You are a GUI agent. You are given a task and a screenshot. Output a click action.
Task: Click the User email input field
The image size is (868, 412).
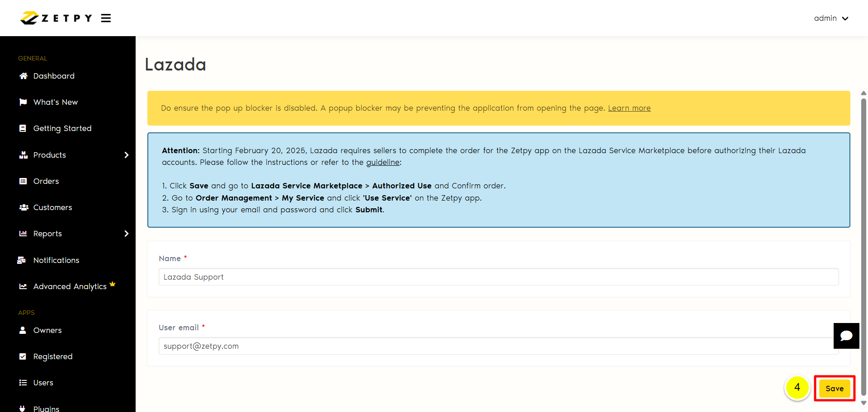point(499,346)
